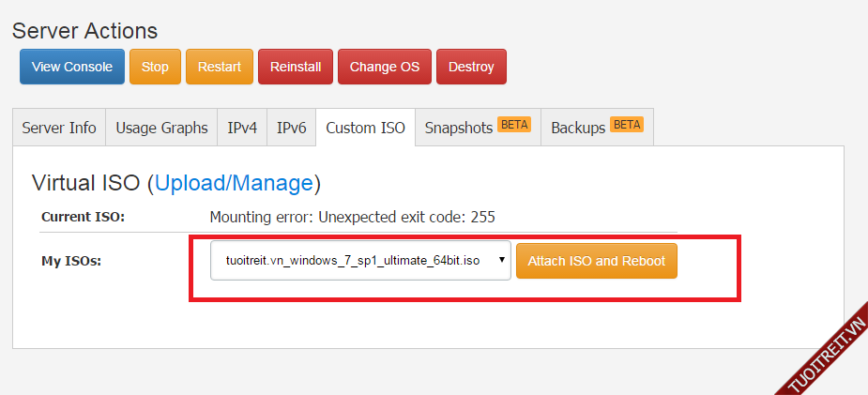
Task: Expand the My ISOs dropdown list
Action: click(360, 261)
